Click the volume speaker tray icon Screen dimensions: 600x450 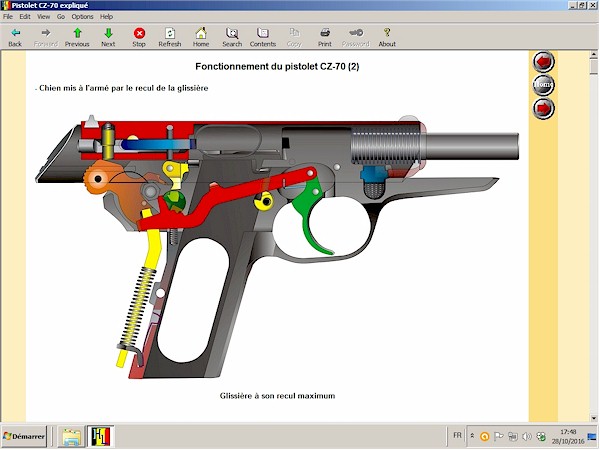point(527,436)
